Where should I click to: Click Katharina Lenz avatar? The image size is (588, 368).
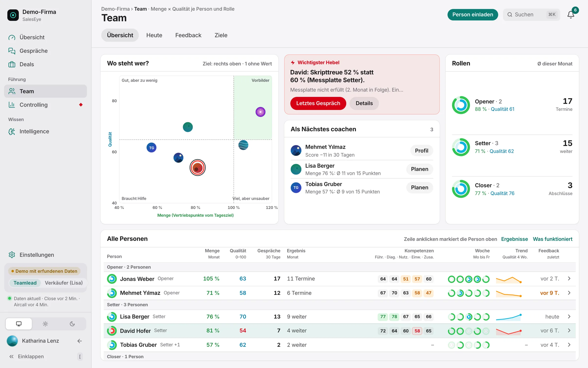12,341
